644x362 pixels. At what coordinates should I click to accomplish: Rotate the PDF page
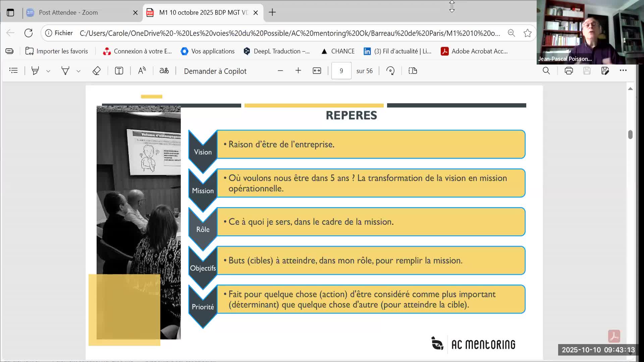(390, 71)
